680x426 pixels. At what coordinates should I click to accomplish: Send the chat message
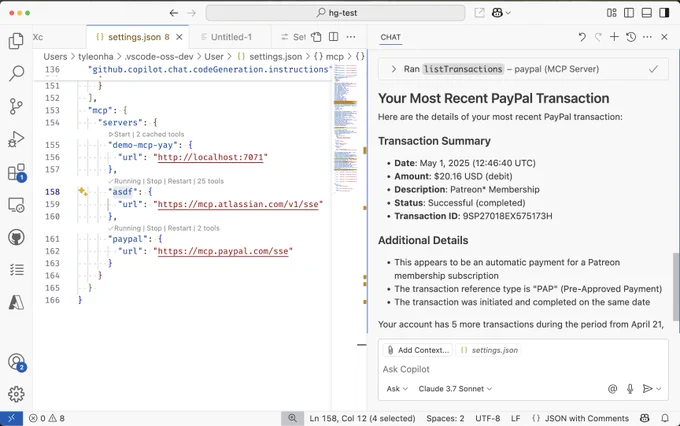click(x=647, y=389)
